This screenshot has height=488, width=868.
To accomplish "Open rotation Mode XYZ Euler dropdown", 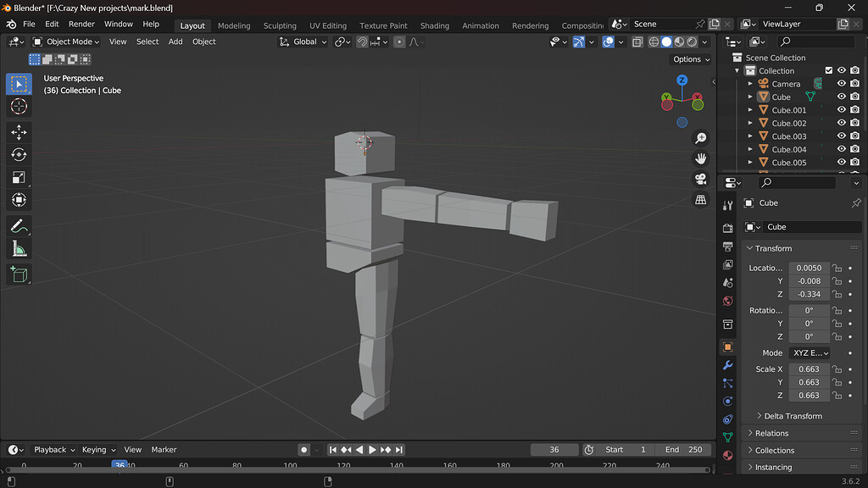I will pos(810,353).
